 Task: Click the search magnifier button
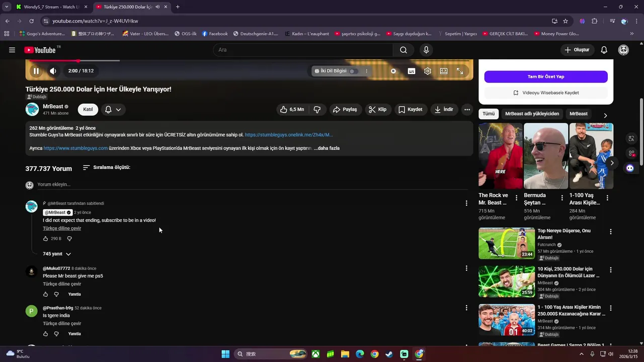click(404, 50)
